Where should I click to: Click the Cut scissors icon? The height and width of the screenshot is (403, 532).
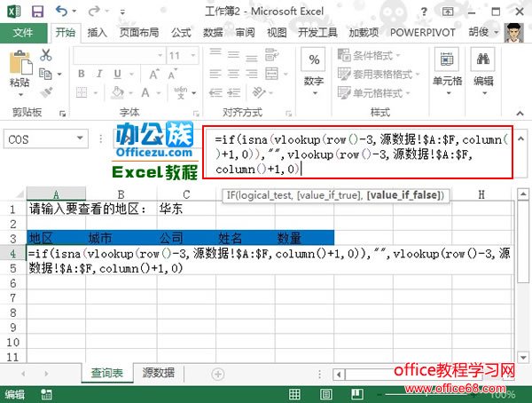click(x=46, y=55)
